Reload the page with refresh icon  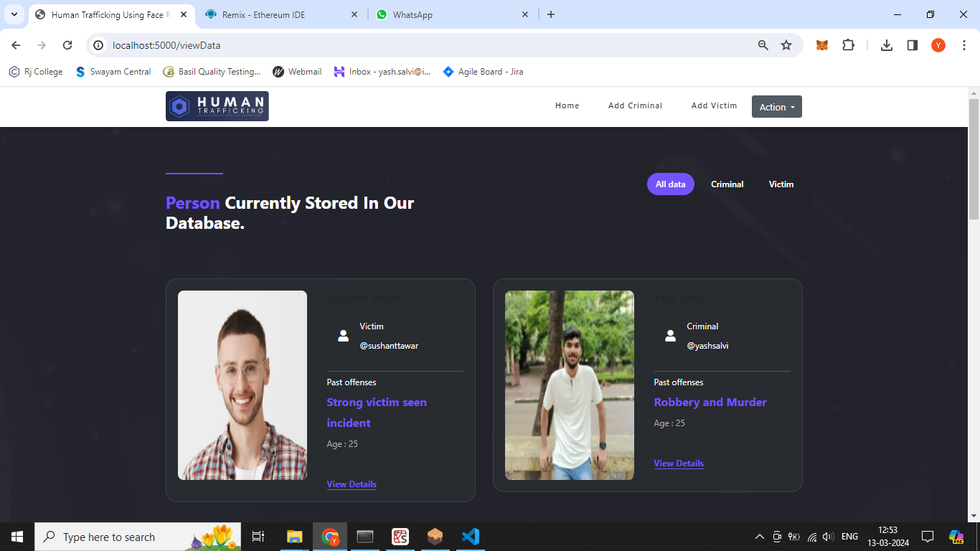tap(67, 45)
